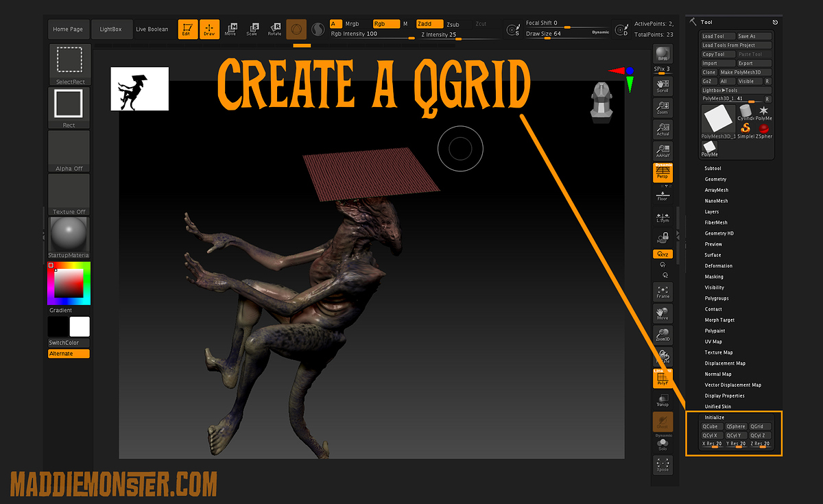Screen dimensions: 823x504
Task: Activate Draw mode button
Action: click(x=210, y=29)
